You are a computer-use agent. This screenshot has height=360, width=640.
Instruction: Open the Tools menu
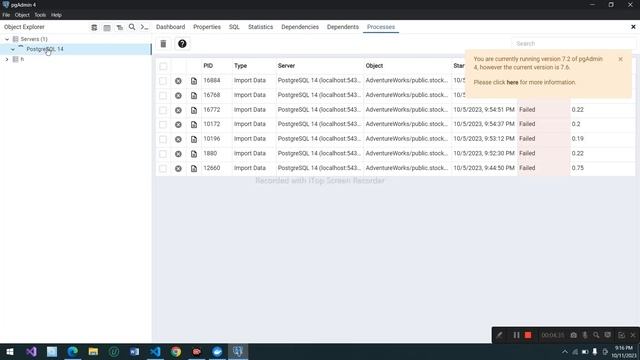coord(40,15)
